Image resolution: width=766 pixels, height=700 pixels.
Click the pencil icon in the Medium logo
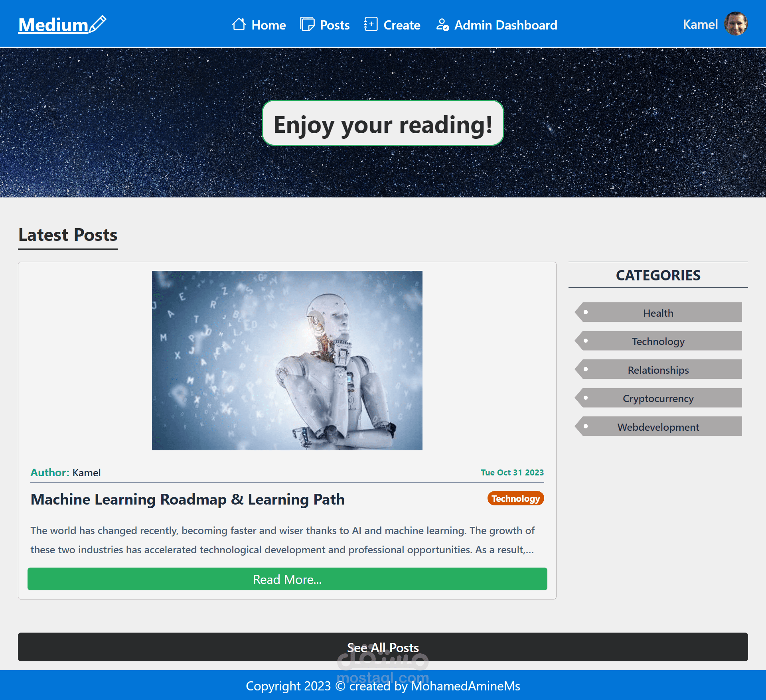pyautogui.click(x=98, y=24)
